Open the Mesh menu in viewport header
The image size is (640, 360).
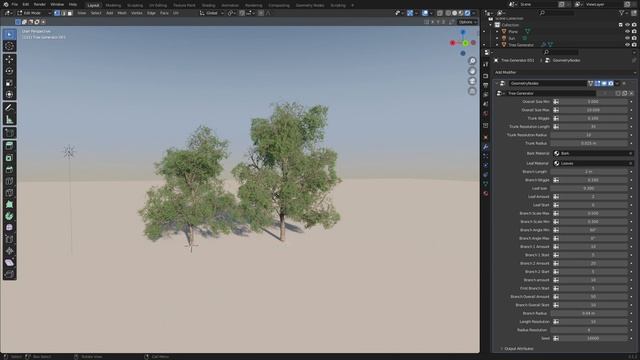coord(122,13)
